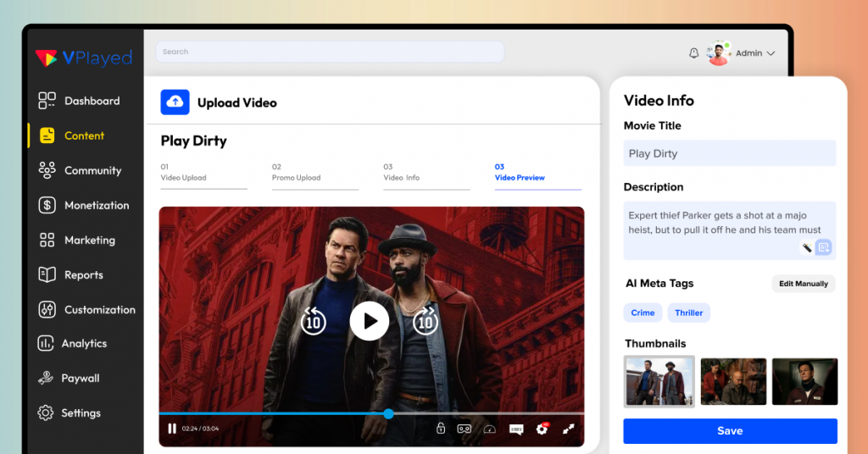868x454 pixels.
Task: Click the video progress bar handle
Action: [x=388, y=414]
